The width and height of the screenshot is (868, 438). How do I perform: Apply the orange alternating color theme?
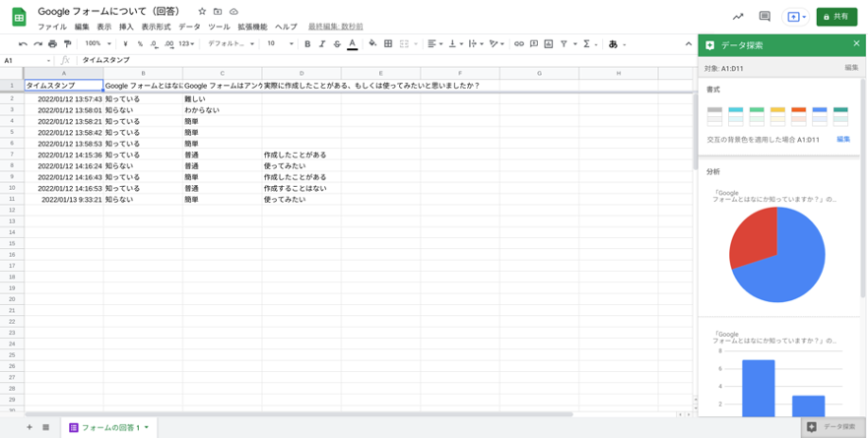coord(799,117)
